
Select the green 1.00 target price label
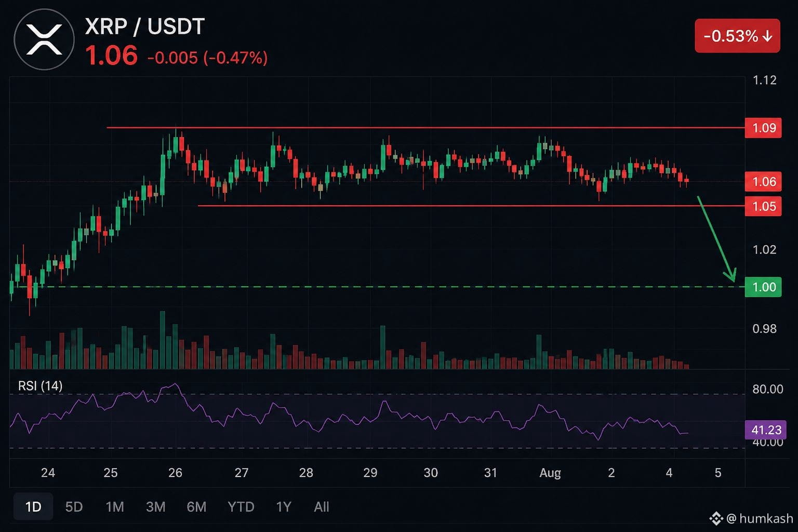[763, 287]
